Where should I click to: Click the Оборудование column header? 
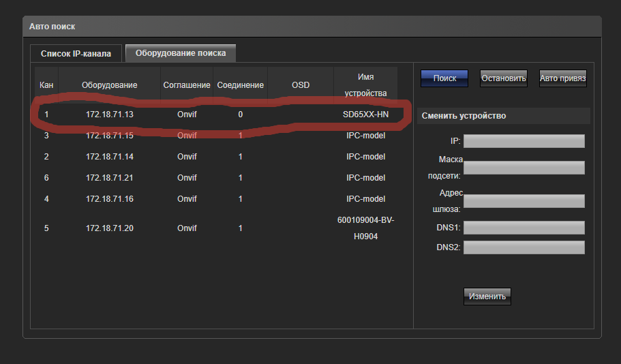[110, 85]
